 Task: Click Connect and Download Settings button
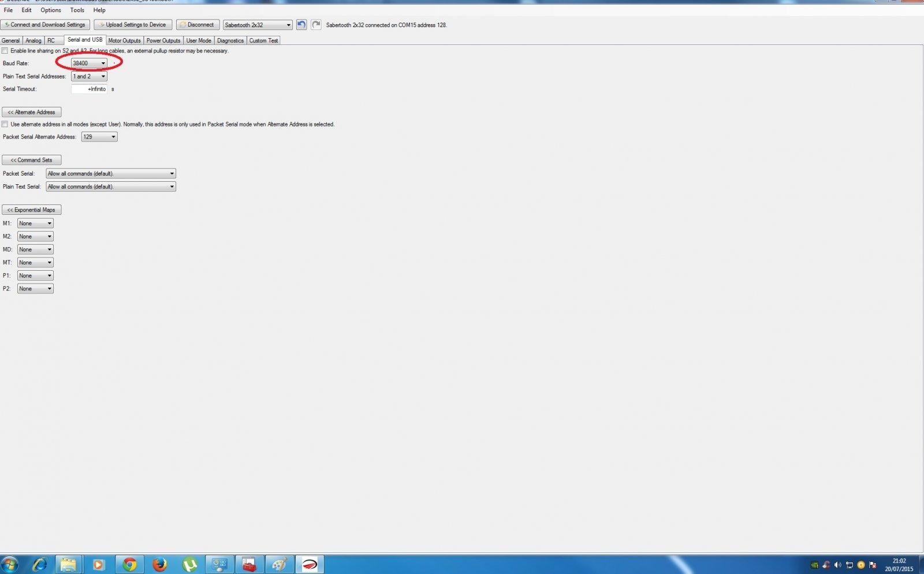click(45, 25)
